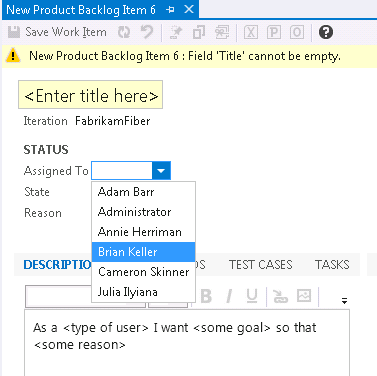Viewport: 377px width, 376px height.
Task: Select Brian Keller from assignee list
Action: [x=143, y=252]
